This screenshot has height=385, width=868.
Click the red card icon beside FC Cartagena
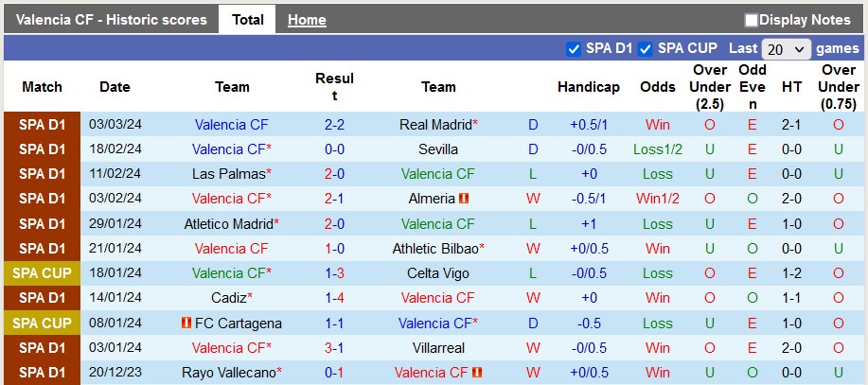coord(186,323)
